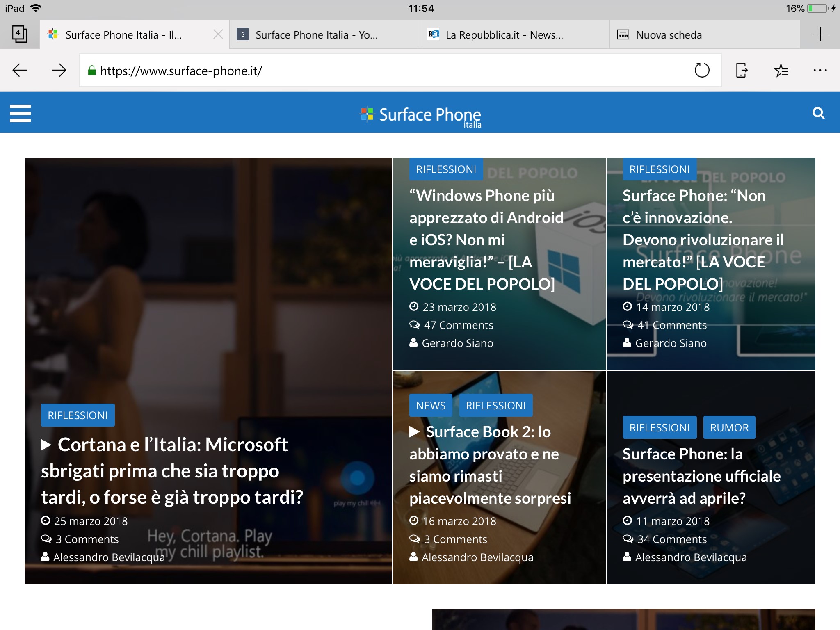Click Alessandro Bevilacqua under Surface Book 2 article
Screen dimensions: 840x630
pyautogui.click(x=477, y=557)
